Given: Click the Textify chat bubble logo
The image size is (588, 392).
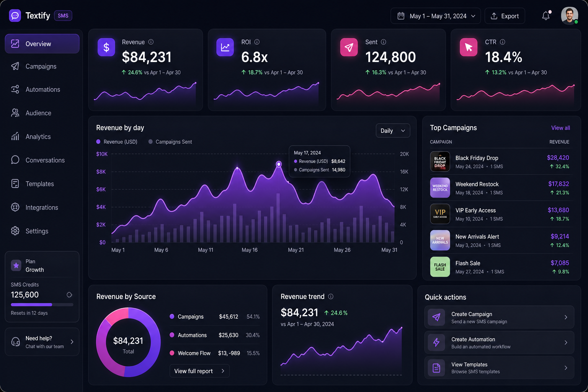Looking at the screenshot, I should pos(15,16).
